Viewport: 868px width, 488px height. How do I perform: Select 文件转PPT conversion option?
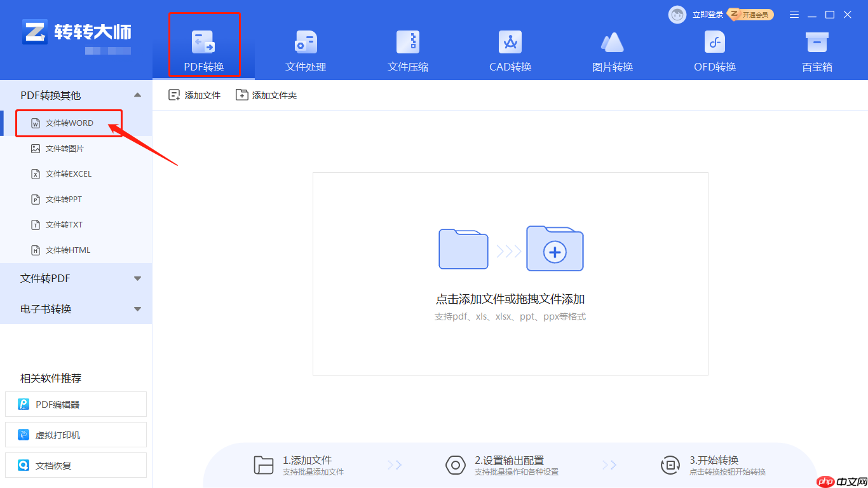[76, 200]
